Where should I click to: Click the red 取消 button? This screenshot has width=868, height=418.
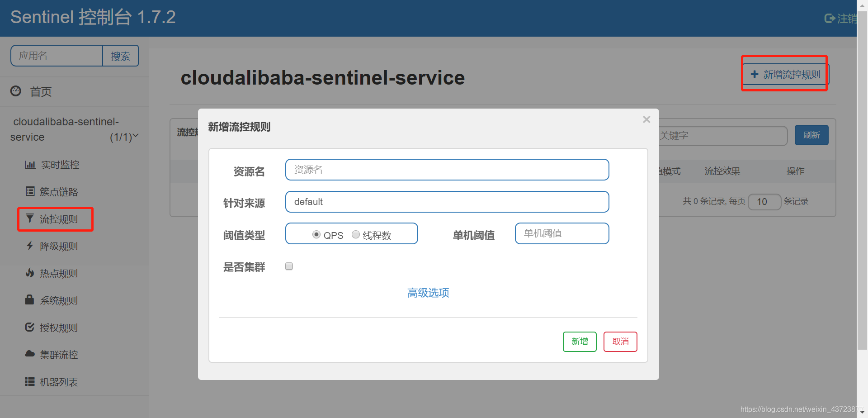tap(620, 342)
